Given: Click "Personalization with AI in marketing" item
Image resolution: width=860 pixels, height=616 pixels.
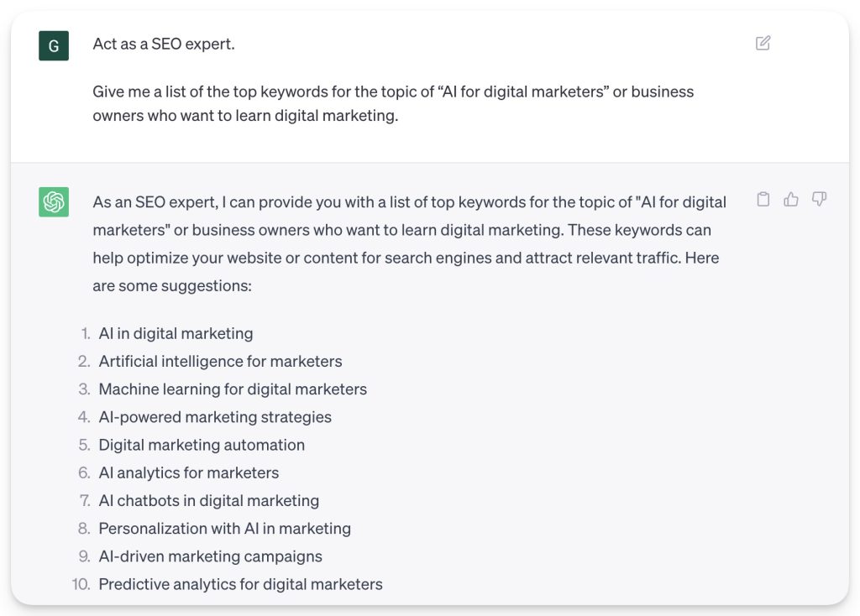Looking at the screenshot, I should [x=224, y=529].
